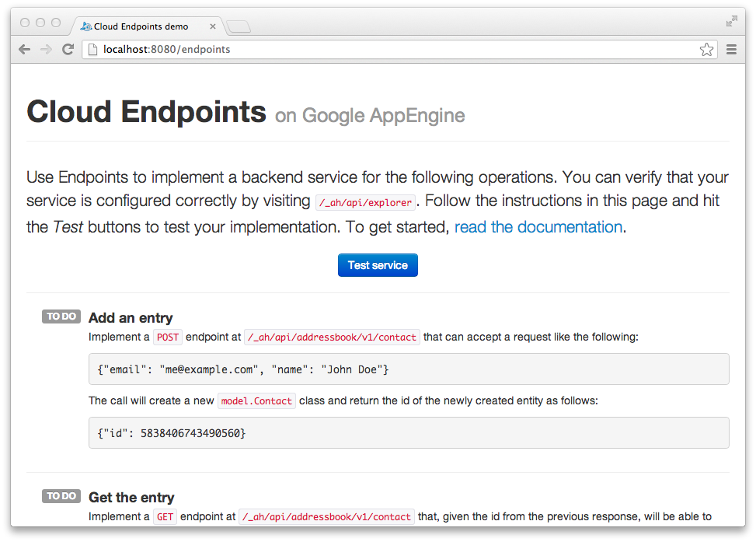
Task: Close the Cloud Endpoints demo tab
Action: [213, 26]
